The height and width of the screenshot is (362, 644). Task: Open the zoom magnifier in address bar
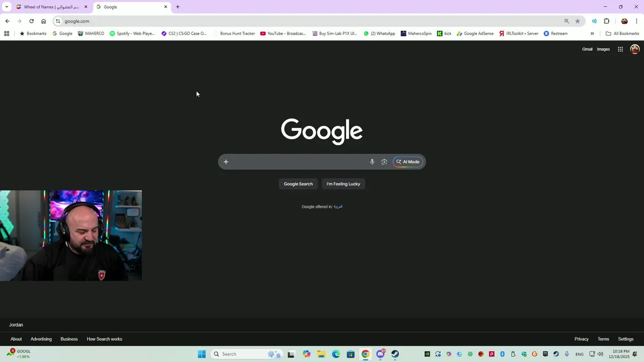567,21
